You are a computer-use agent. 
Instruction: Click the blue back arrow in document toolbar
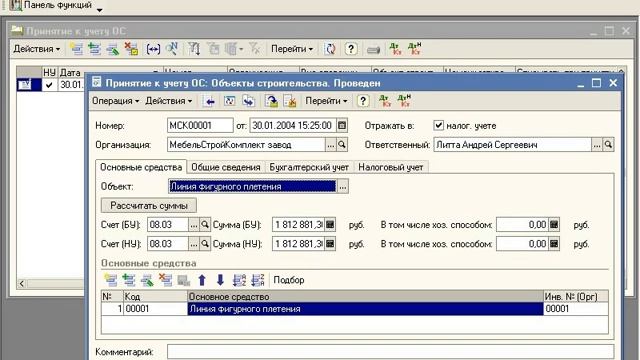210,101
